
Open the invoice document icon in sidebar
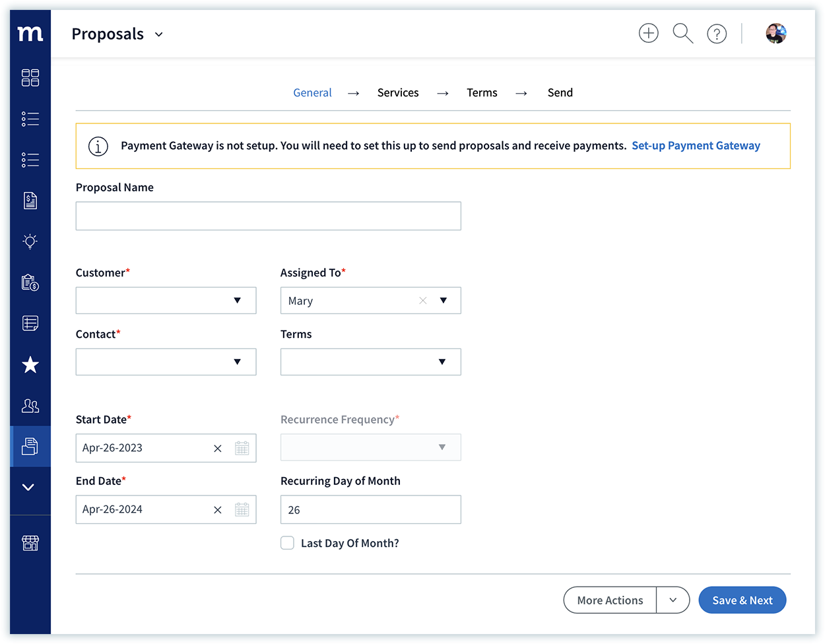[x=30, y=201]
